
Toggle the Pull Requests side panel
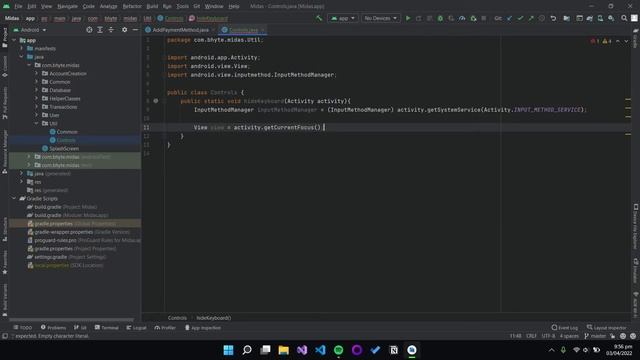pyautogui.click(x=4, y=103)
